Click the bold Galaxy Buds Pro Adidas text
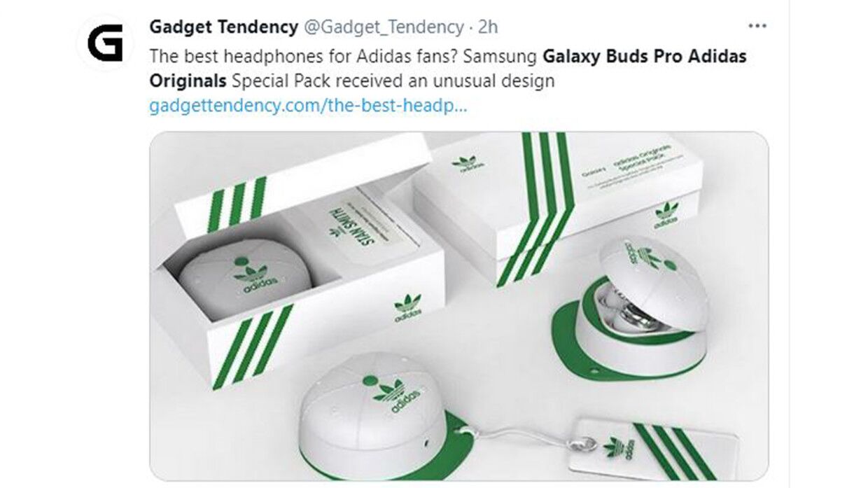Viewport: 868px width, 488px height. point(645,56)
